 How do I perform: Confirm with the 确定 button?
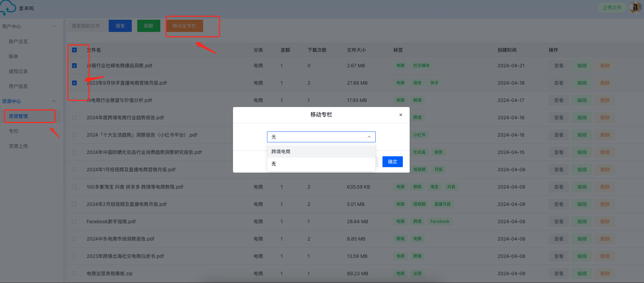pos(393,162)
